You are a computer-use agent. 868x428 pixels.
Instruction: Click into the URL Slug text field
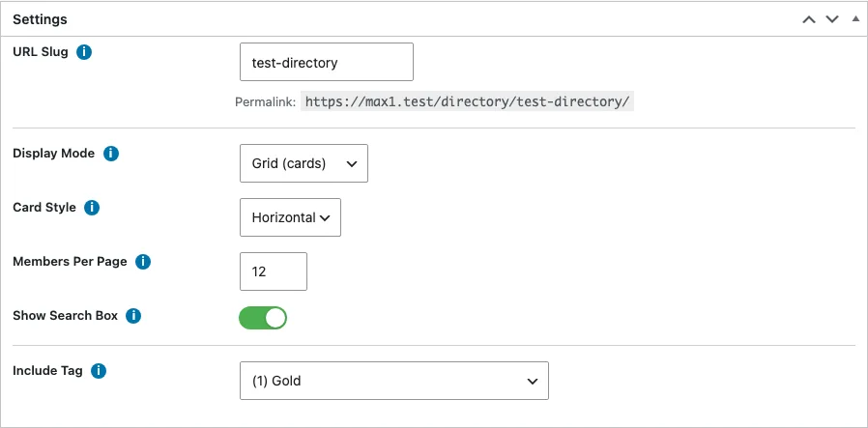coord(327,62)
